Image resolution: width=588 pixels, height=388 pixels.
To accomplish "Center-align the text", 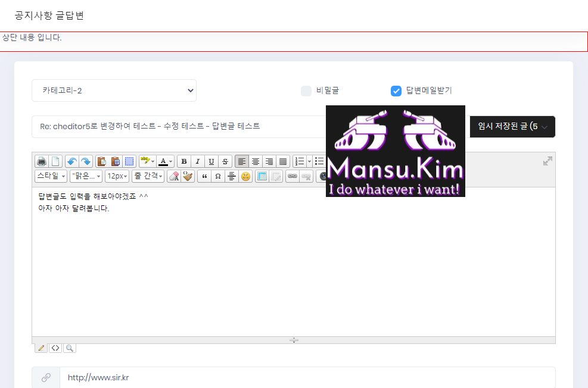I will click(256, 161).
